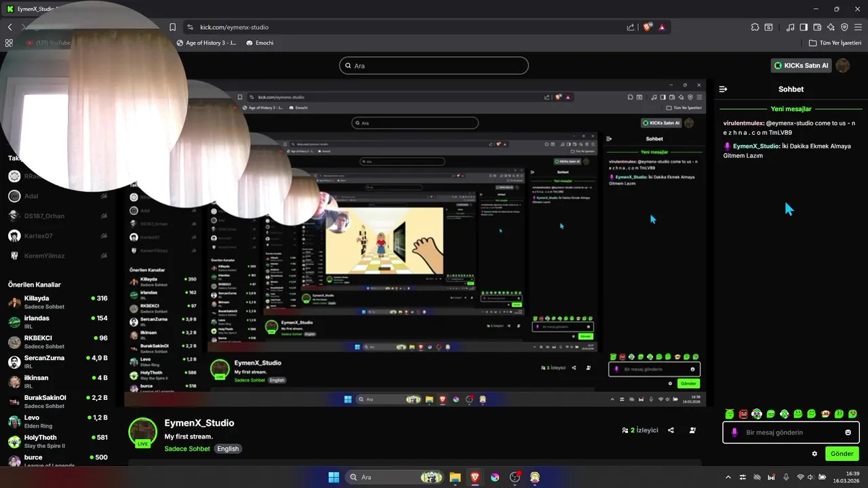Open the apps grid icon in bookmarks bar
This screenshot has width=868, height=488.
[x=9, y=43]
